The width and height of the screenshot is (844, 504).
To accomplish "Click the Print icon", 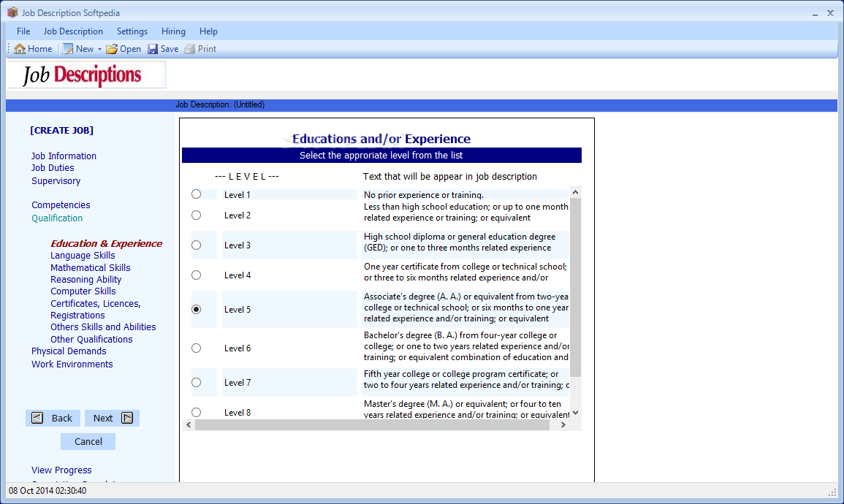I will point(189,49).
